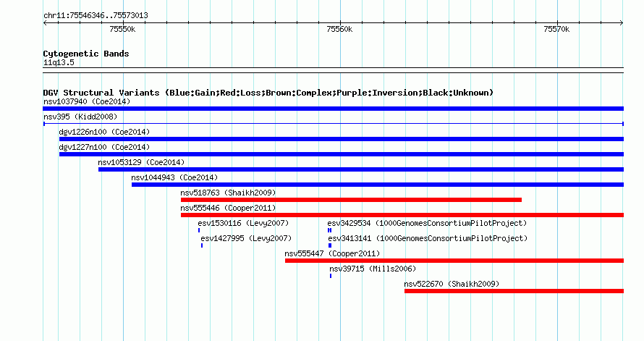The height and width of the screenshot is (341, 644).
Task: Select the nsv1053129 blue bar
Action: [361, 169]
